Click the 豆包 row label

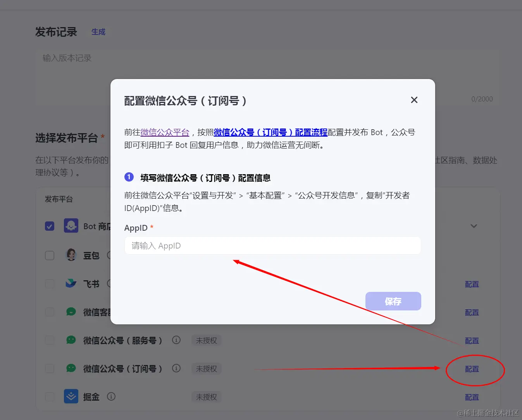coord(91,255)
